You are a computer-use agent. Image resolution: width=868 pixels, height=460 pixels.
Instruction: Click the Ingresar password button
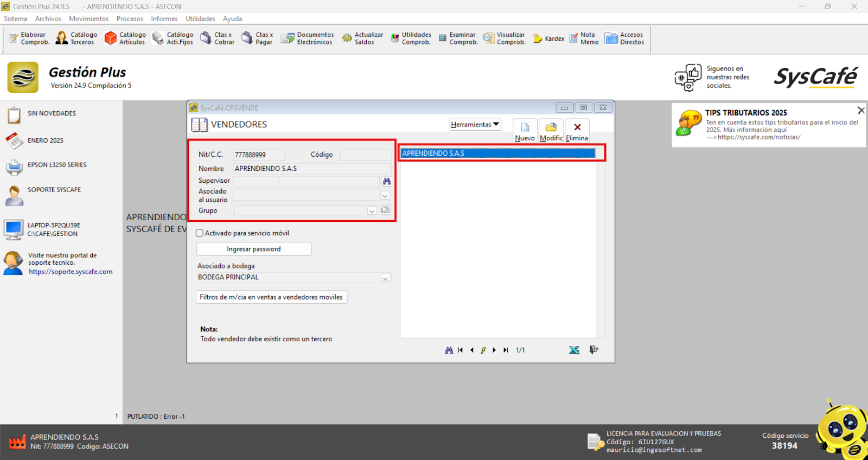[254, 249]
